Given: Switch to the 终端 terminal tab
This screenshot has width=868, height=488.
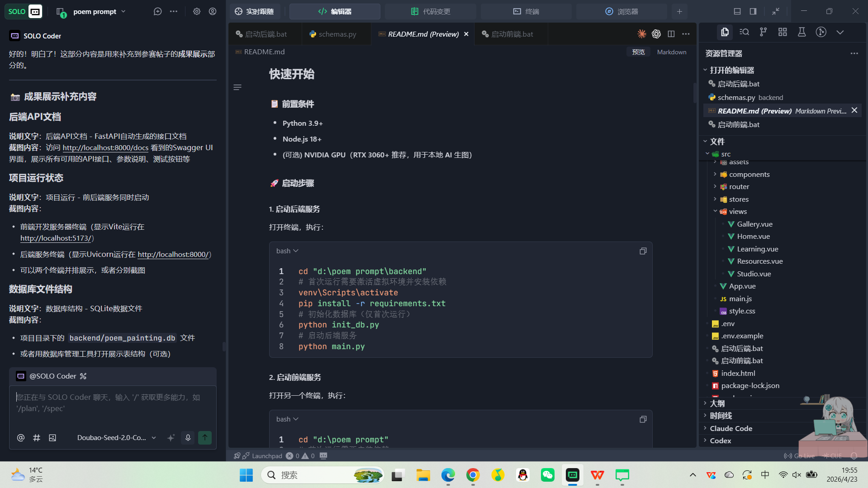Looking at the screenshot, I should pos(526,11).
